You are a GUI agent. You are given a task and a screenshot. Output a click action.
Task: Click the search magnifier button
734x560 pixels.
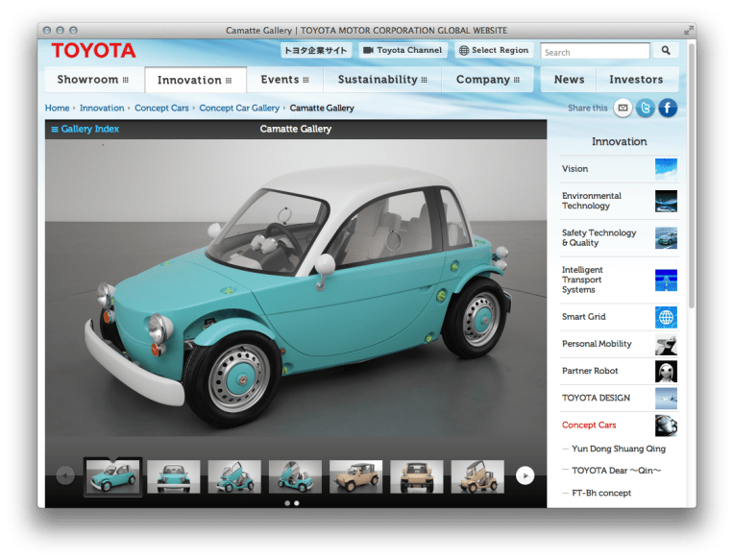click(x=666, y=51)
